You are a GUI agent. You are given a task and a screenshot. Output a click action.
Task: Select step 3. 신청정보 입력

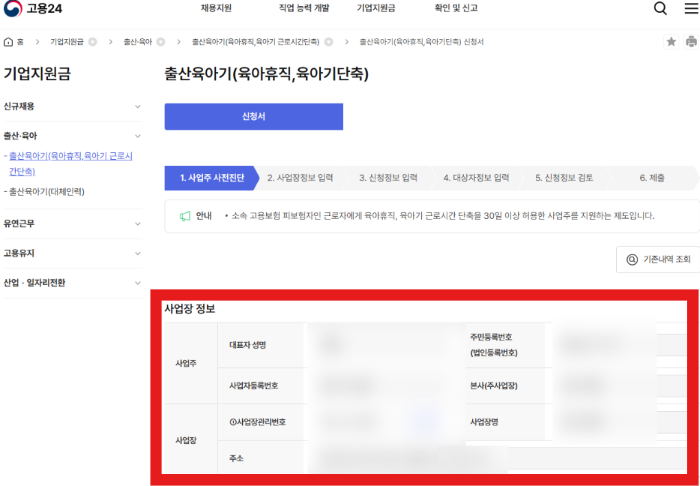pos(388,178)
